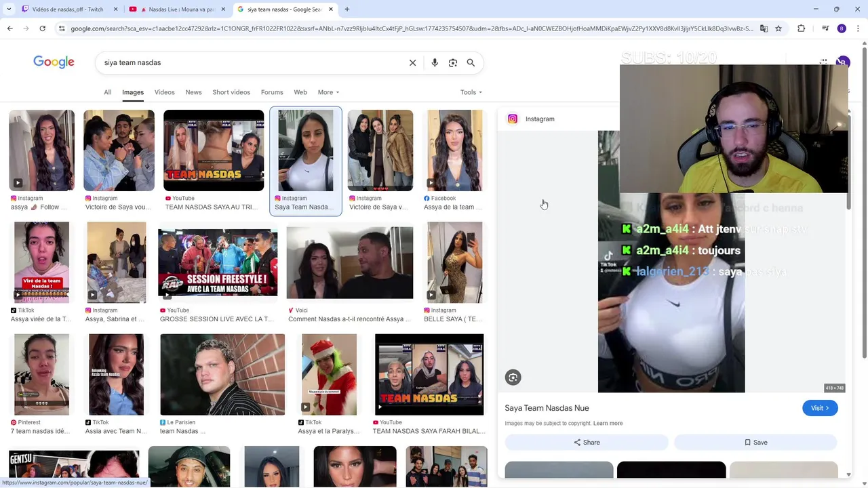This screenshot has width=868, height=488.
Task: Click the Save button
Action: (x=755, y=443)
